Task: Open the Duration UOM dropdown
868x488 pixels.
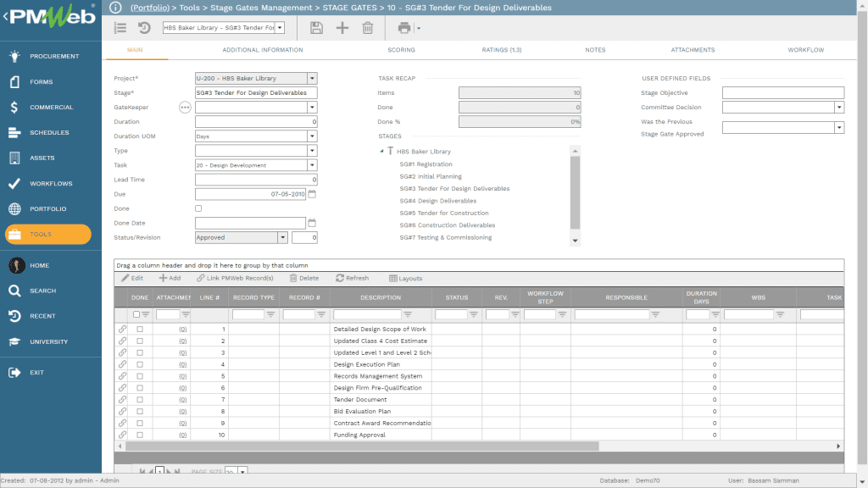Action: click(312, 136)
